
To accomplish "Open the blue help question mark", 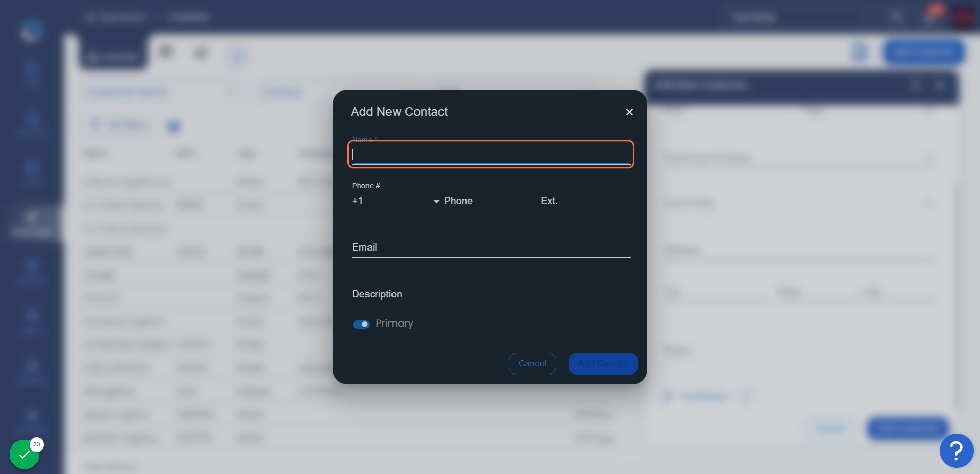I will [957, 451].
